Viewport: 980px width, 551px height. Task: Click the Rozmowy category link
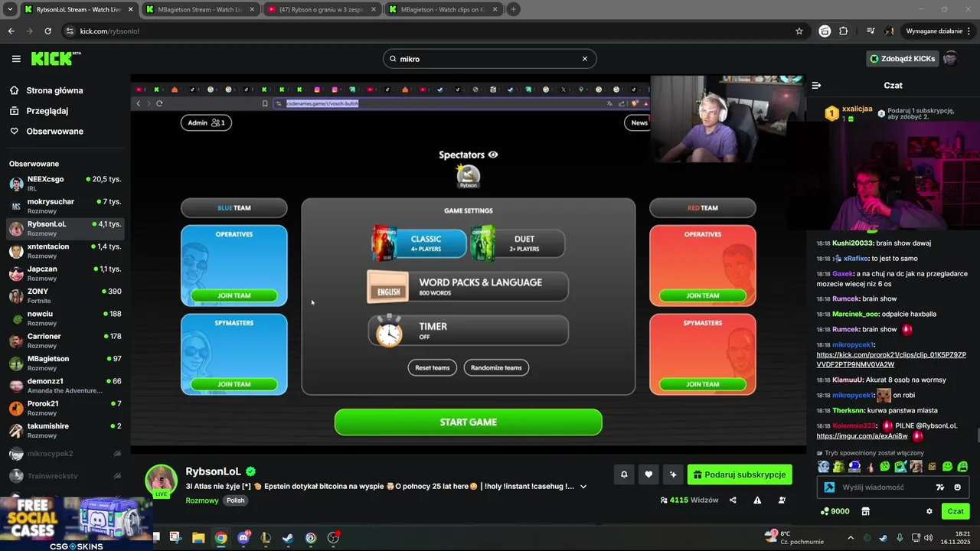tap(201, 500)
